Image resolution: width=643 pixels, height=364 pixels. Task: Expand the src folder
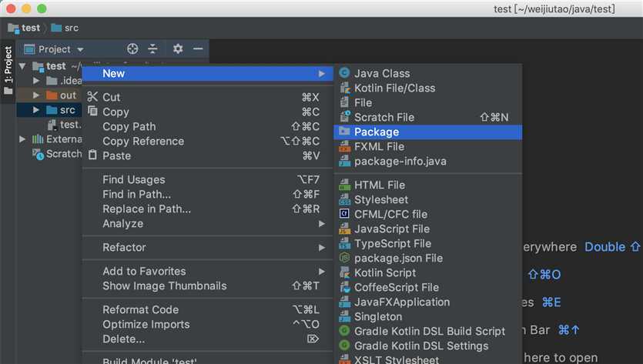click(x=36, y=110)
